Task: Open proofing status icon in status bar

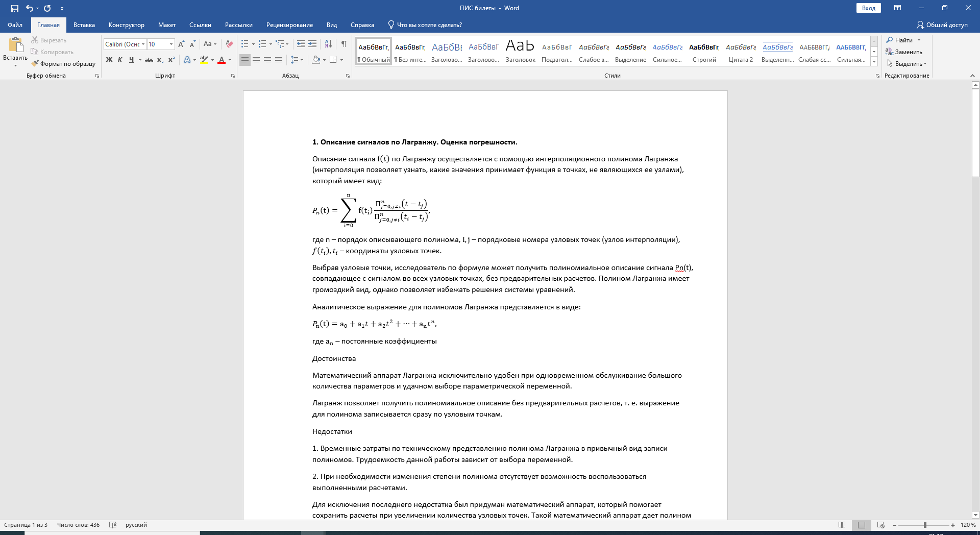Action: click(x=113, y=525)
